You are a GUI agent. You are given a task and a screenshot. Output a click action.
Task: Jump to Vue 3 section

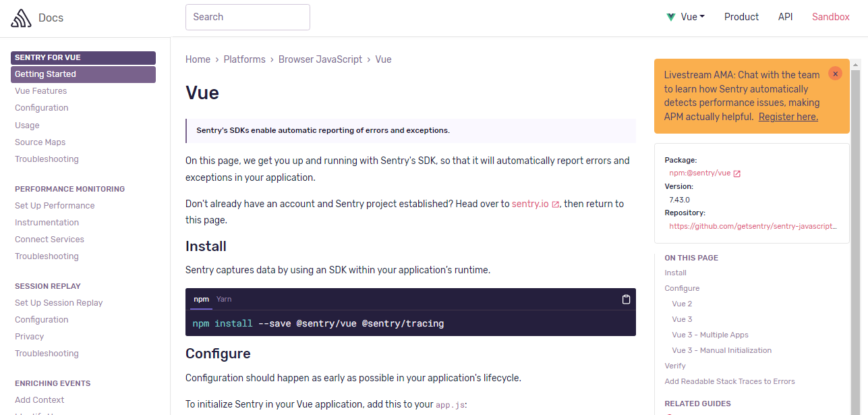(682, 320)
